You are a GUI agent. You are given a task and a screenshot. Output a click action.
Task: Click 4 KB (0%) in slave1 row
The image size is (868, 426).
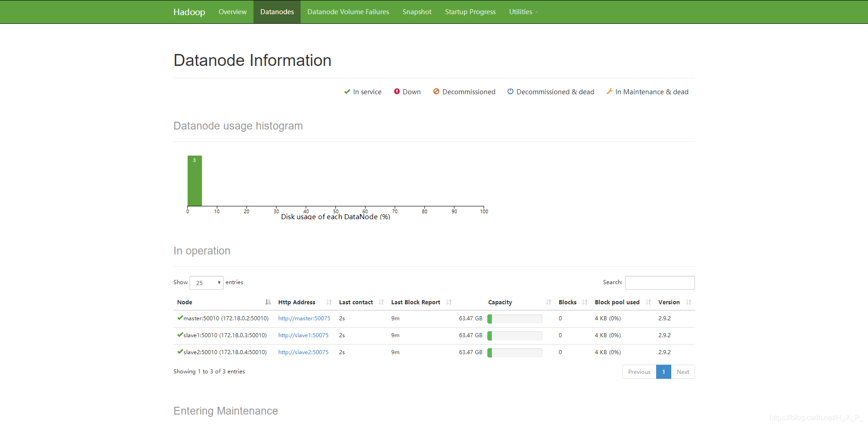point(608,335)
